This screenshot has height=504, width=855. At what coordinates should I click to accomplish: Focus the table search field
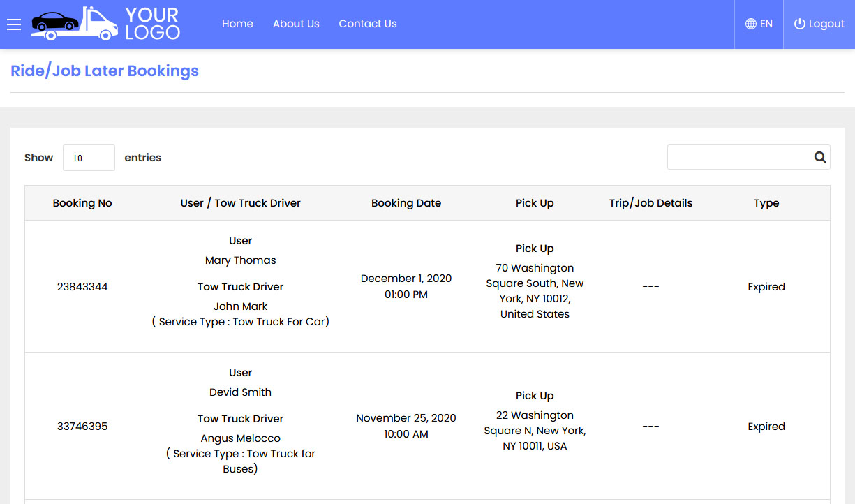(x=738, y=157)
